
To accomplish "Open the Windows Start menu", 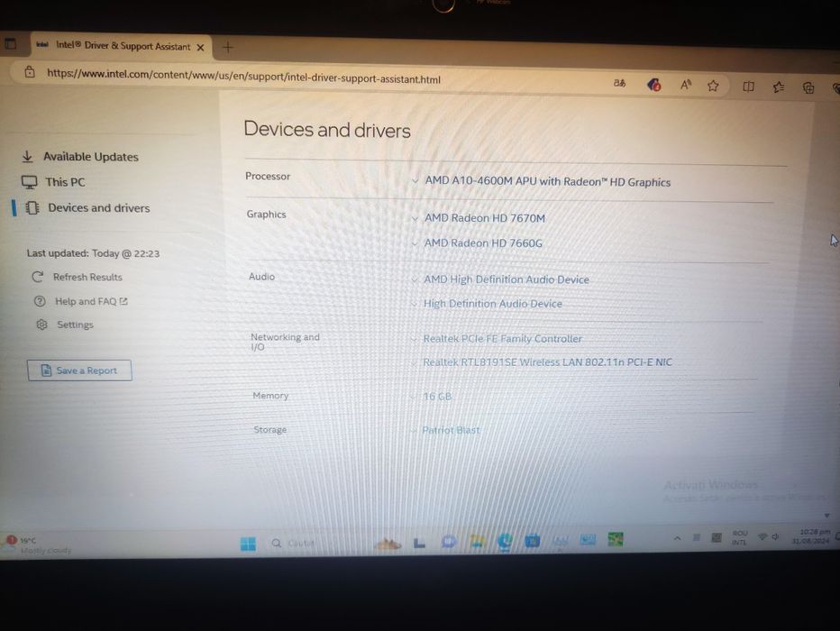I will coord(248,544).
